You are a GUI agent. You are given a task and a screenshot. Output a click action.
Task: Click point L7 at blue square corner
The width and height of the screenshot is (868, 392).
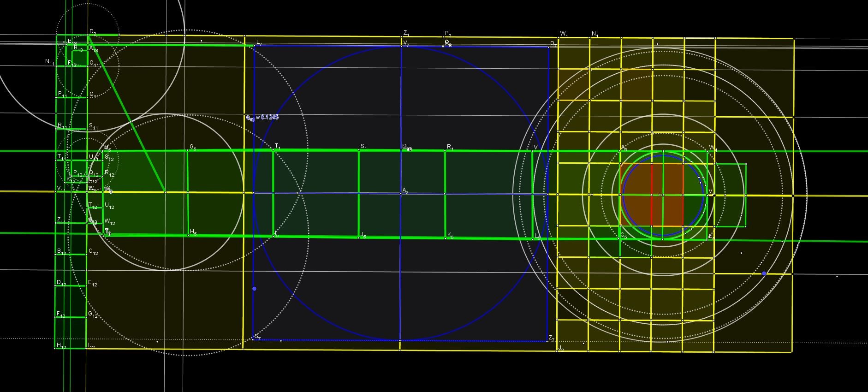pyautogui.click(x=254, y=46)
